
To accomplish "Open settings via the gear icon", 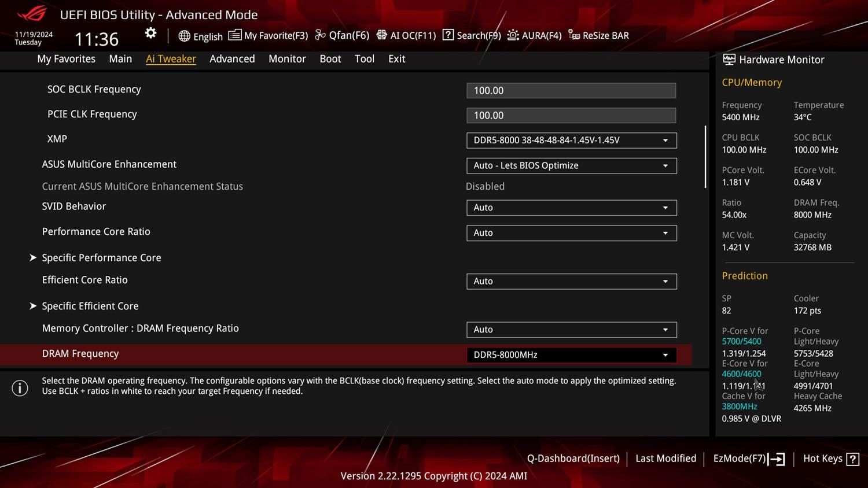I will tap(150, 33).
